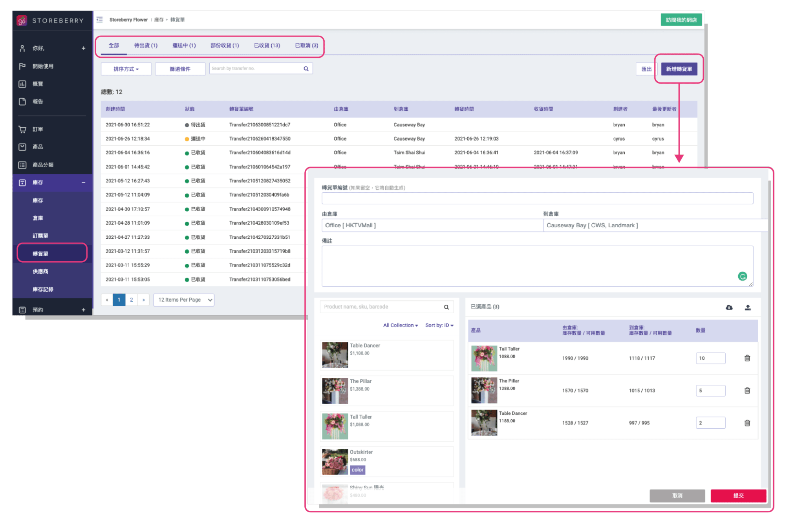Open transfer Transfer2106300851221dc7 row
The height and width of the screenshot is (532, 785).
(x=399, y=125)
